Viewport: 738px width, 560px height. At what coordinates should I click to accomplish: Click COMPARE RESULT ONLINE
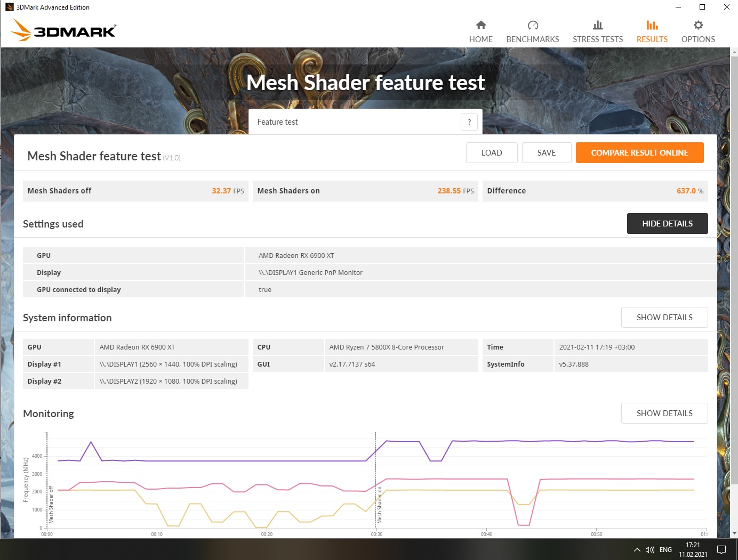tap(640, 153)
